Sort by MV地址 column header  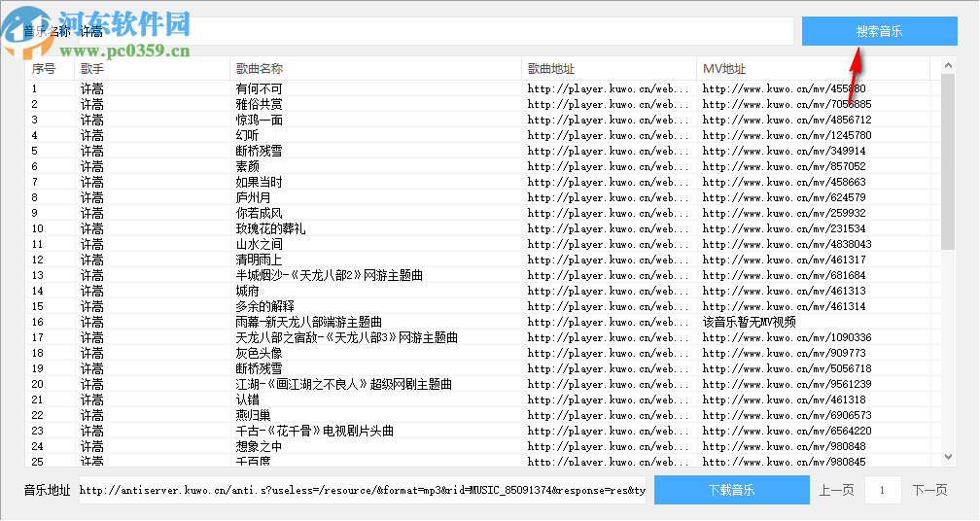tap(814, 69)
